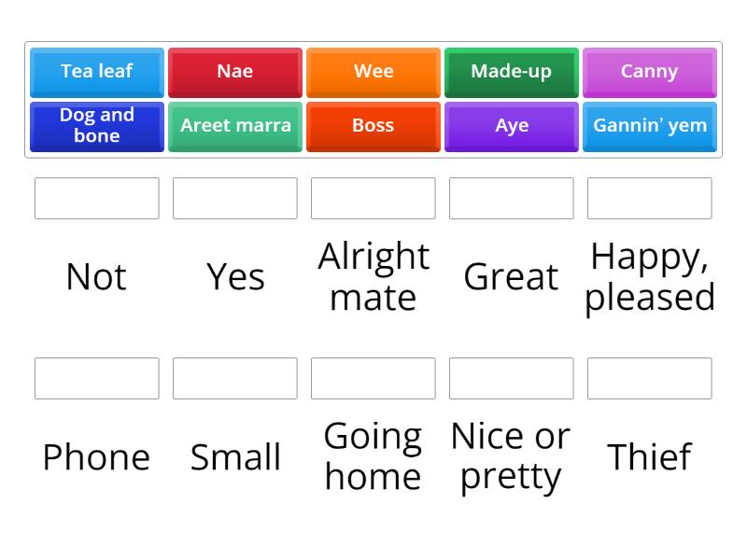The image size is (747, 560).
Task: Select the 'Gannin' yem' tile
Action: (x=650, y=126)
